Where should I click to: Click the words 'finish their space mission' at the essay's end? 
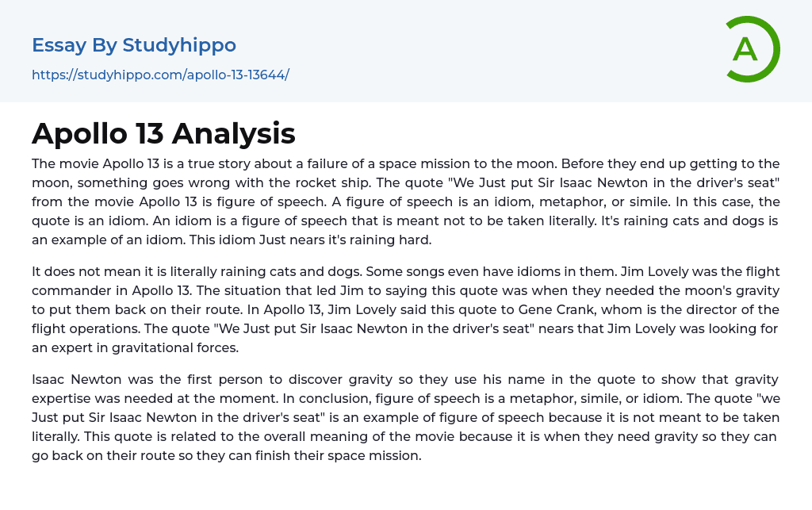point(342,455)
